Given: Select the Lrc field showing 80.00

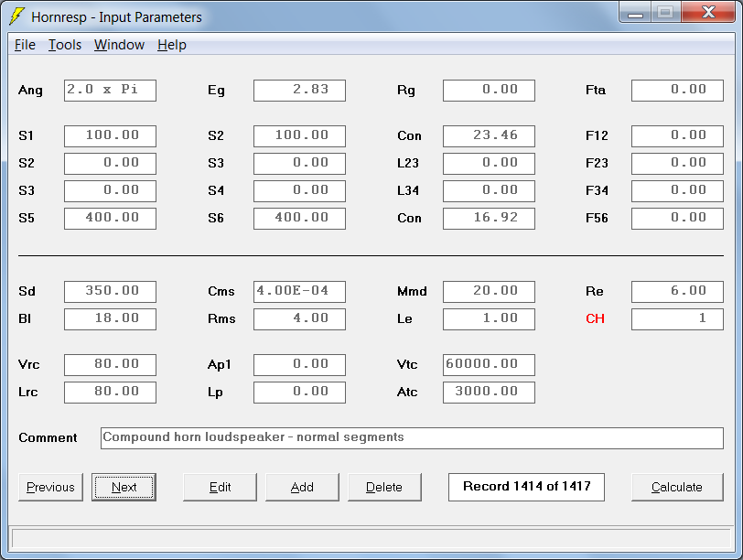Looking at the screenshot, I should click(x=110, y=393).
